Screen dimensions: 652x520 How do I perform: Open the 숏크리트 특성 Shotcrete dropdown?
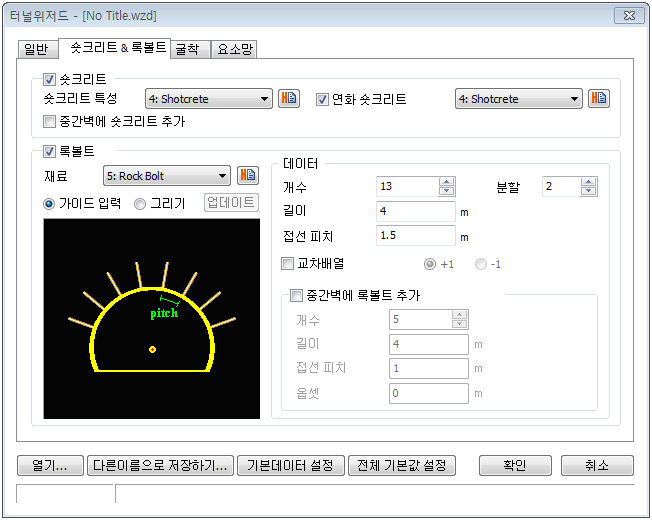click(209, 99)
